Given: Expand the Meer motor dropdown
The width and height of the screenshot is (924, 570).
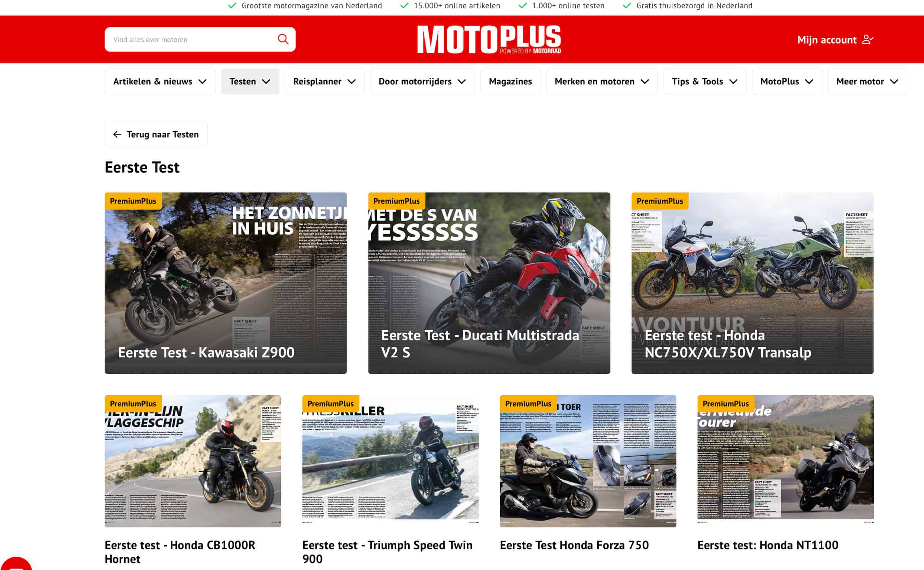Looking at the screenshot, I should coord(867,81).
